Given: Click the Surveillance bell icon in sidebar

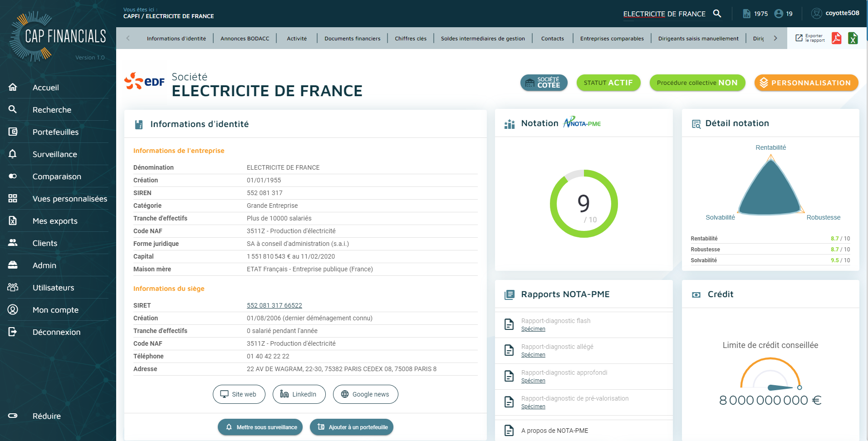Looking at the screenshot, I should tap(13, 154).
